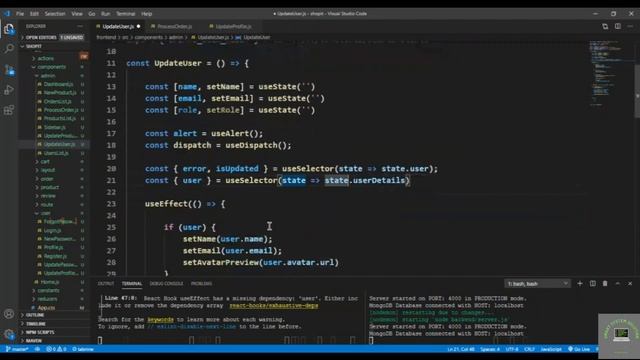
Task: Open the File menu
Action: click(x=20, y=13)
